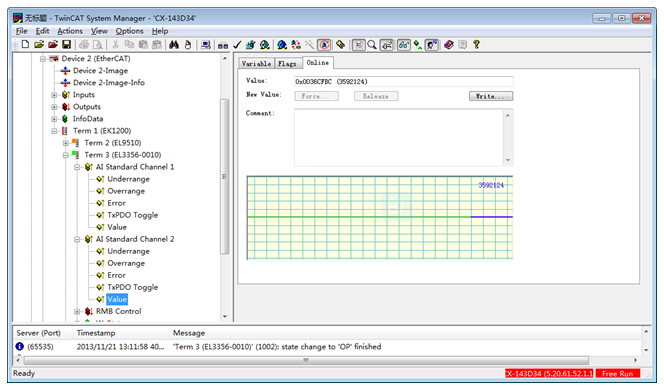Click the Force... button
664x387 pixels.
(316, 96)
